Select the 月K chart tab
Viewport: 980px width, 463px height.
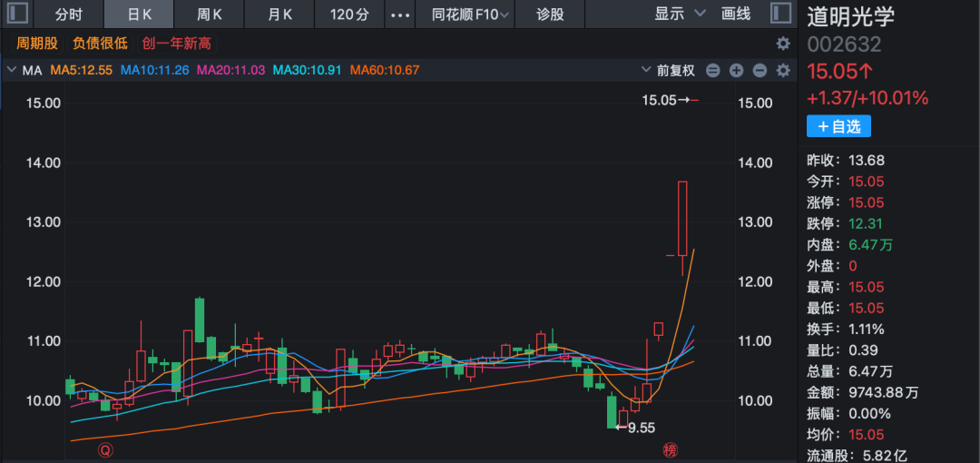pos(280,15)
